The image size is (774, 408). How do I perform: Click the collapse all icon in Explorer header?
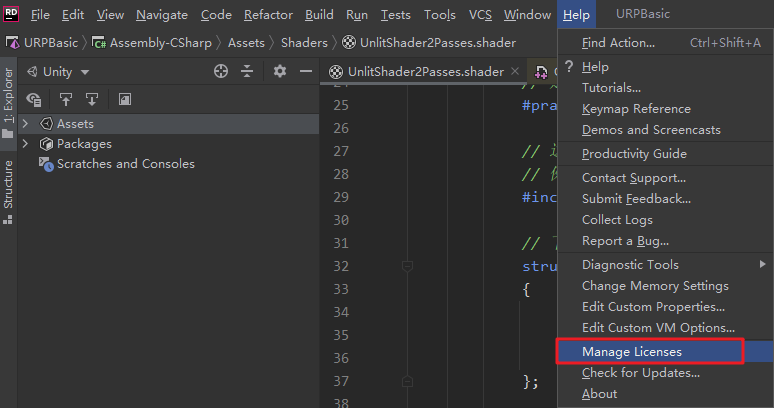pyautogui.click(x=247, y=72)
